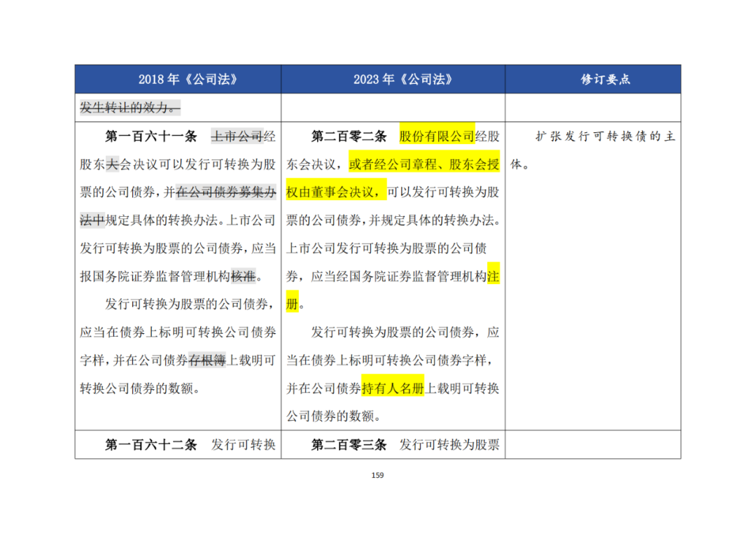Click the heading '第一百六十一条'

coord(151,136)
